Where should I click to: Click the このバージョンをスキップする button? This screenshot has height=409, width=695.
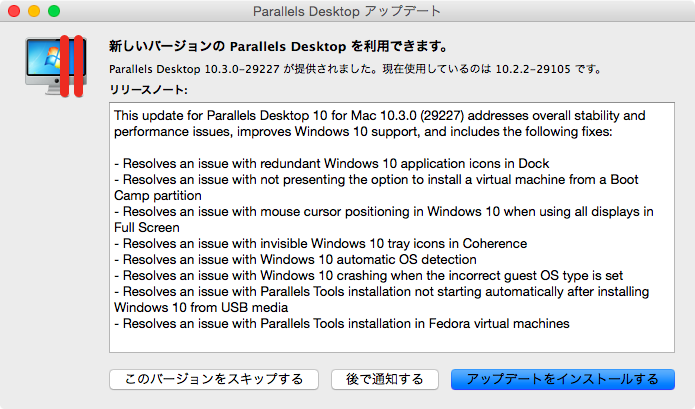pos(214,379)
